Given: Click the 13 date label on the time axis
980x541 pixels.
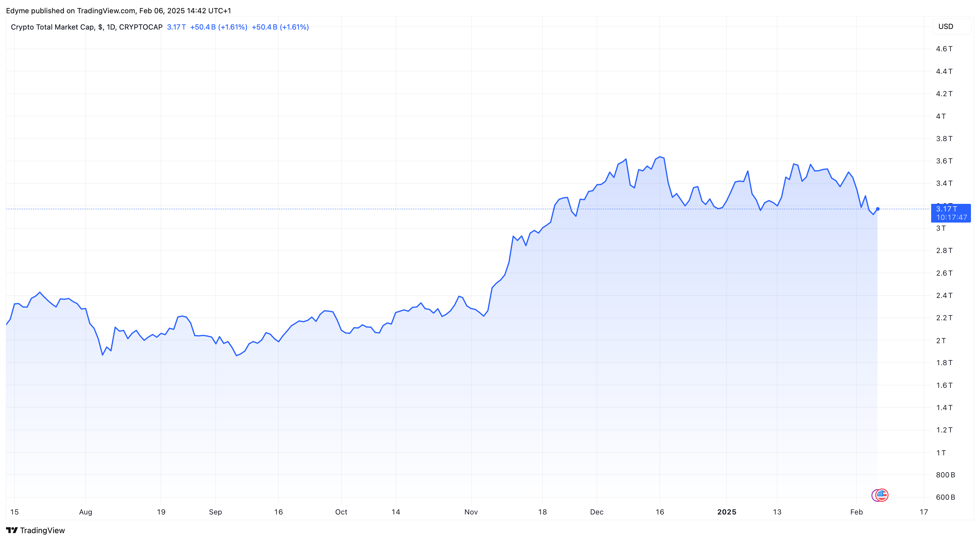Looking at the screenshot, I should (x=777, y=512).
